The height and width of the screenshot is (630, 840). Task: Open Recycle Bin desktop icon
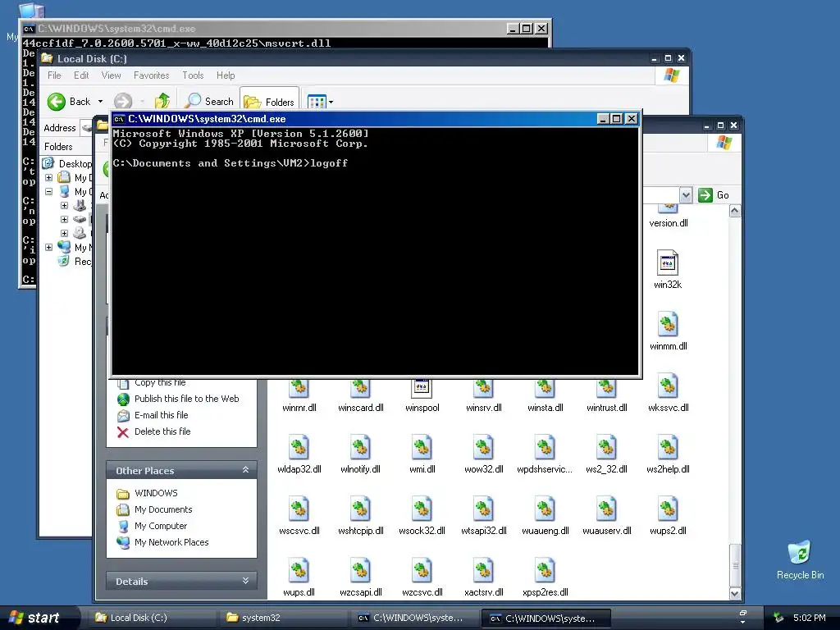click(800, 560)
